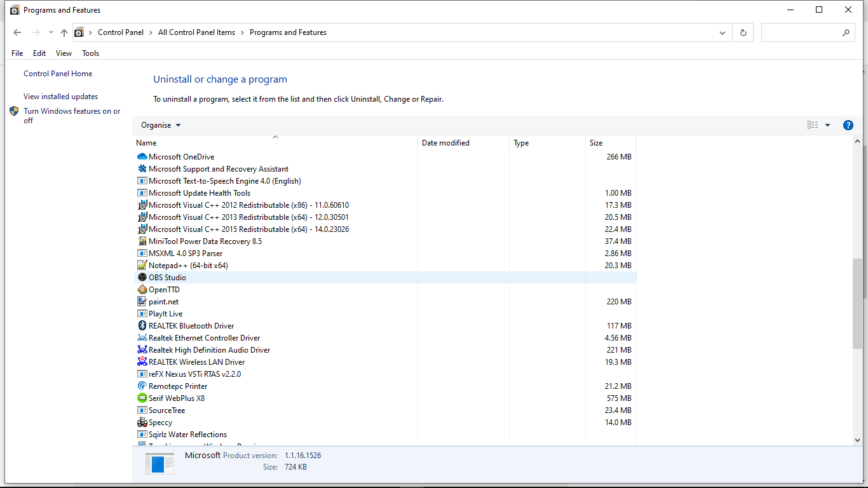Click the Realtek Ethernet Controller Driver icon
The image size is (868, 488).
142,338
